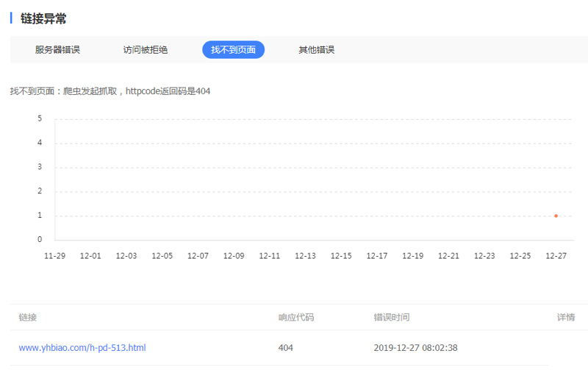Click the 12-15 x-axis date label
The image size is (588, 370).
click(341, 256)
